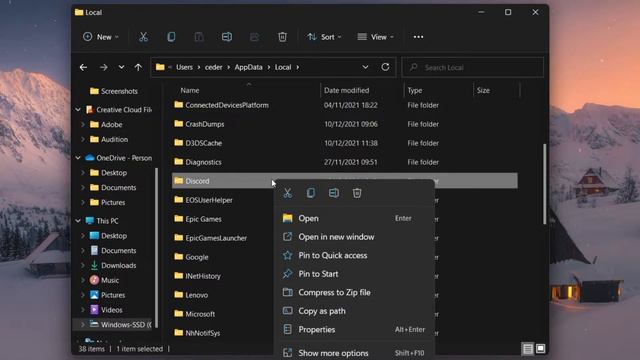640x360 pixels.
Task: Click the CrashDumps folder icon
Action: click(178, 124)
